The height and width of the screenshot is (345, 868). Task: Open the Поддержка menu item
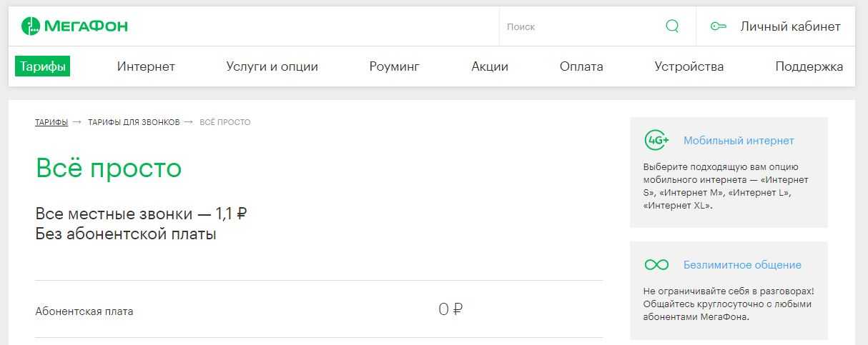point(809,66)
